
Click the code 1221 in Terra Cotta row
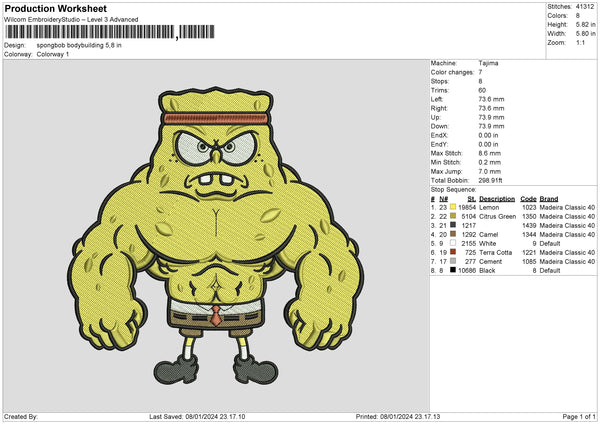click(529, 253)
